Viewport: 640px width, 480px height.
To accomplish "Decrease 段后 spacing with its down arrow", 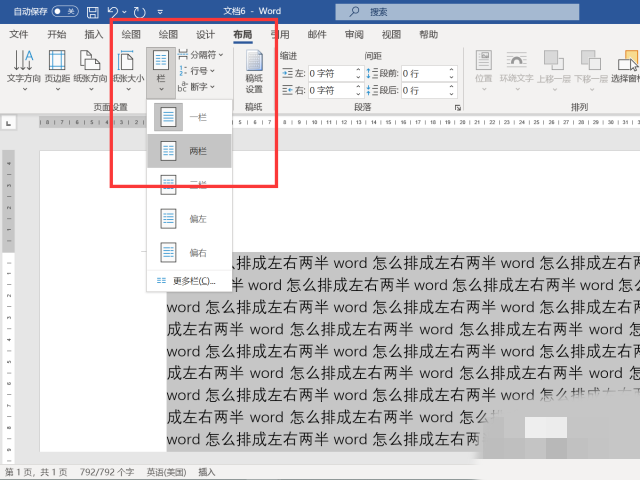I will click(x=451, y=94).
